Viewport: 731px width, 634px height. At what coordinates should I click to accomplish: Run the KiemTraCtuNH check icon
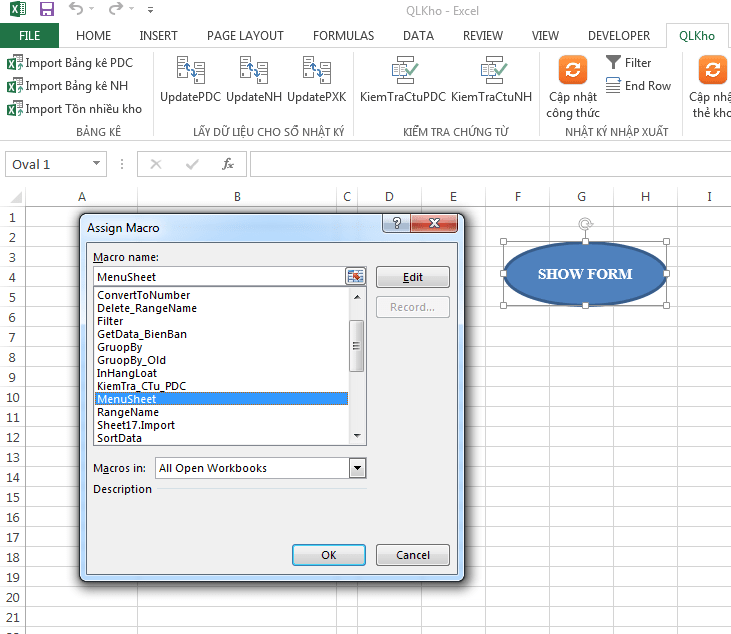coord(491,71)
